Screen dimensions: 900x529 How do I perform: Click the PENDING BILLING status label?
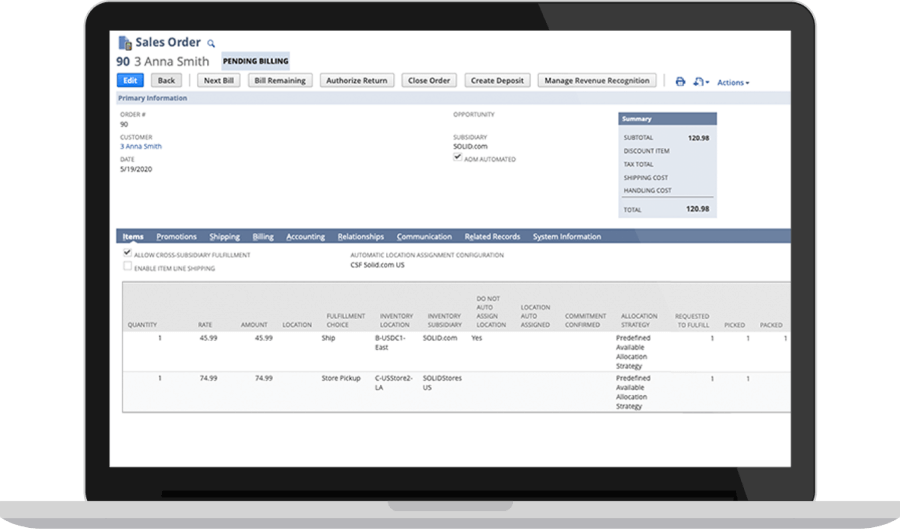pos(255,61)
